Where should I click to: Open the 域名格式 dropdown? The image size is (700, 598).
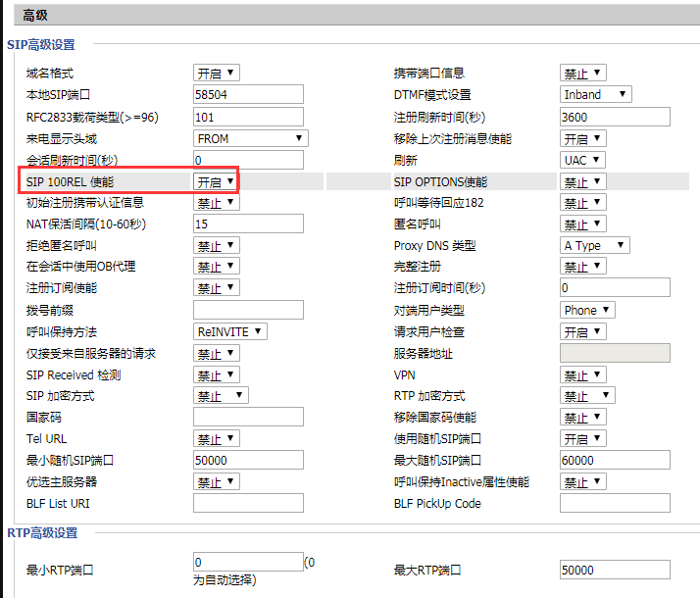click(x=216, y=74)
